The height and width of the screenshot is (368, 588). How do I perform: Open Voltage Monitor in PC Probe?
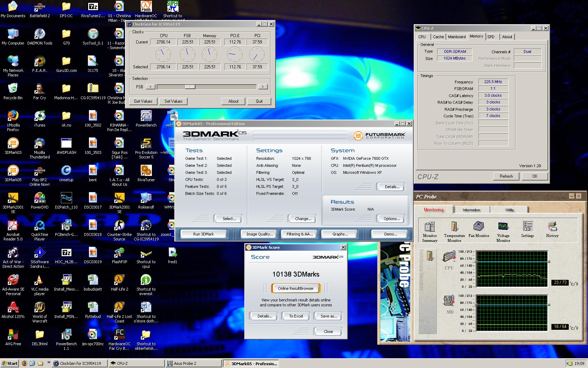pos(503,232)
